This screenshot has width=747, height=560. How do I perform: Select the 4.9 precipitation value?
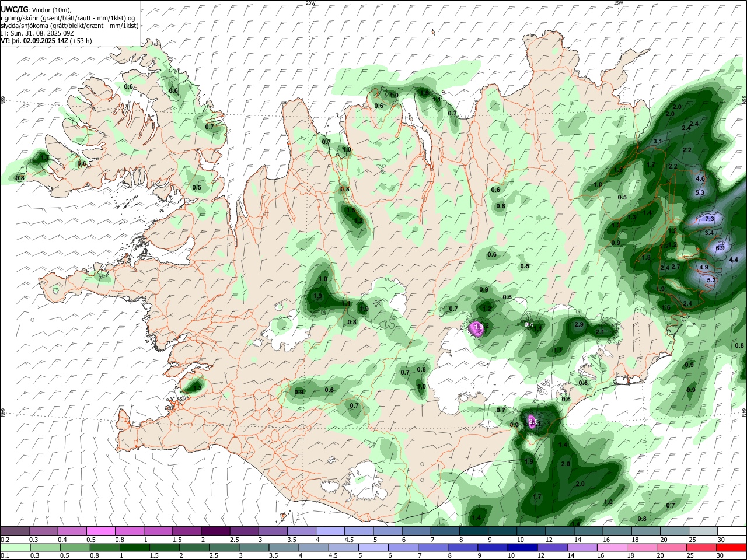pyautogui.click(x=703, y=267)
